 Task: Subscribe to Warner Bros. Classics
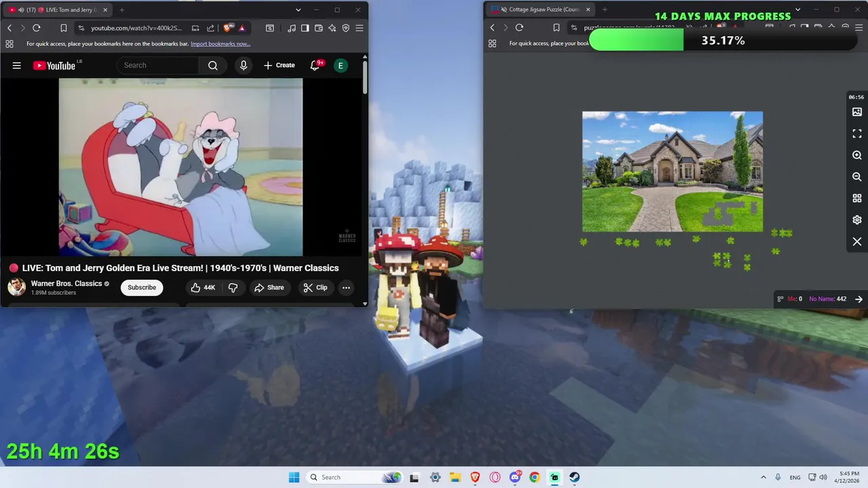coord(142,287)
